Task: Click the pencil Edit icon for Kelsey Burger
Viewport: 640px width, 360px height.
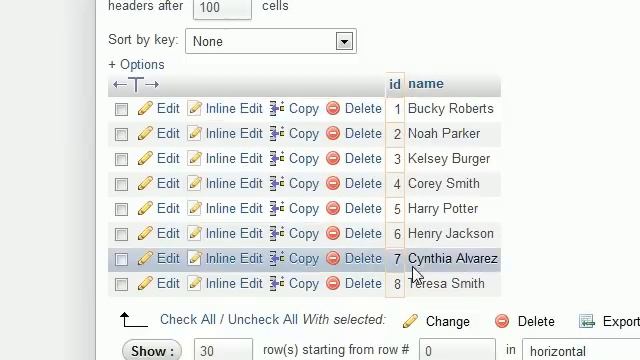Action: pyautogui.click(x=145, y=158)
